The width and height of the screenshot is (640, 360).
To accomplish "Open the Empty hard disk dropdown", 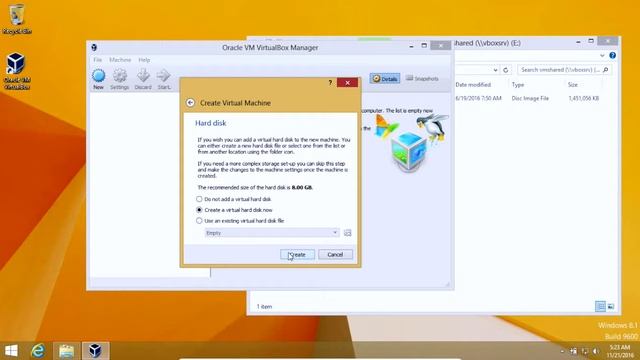I will click(272, 233).
